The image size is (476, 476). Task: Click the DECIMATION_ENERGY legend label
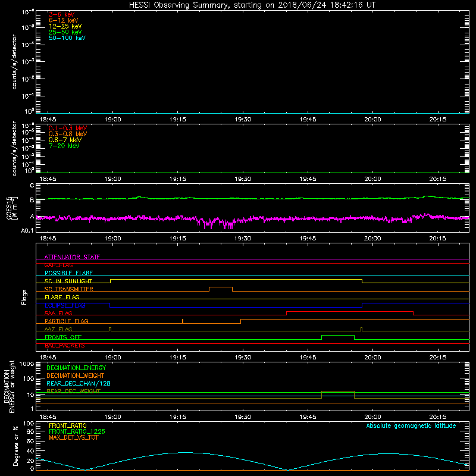click(x=76, y=368)
